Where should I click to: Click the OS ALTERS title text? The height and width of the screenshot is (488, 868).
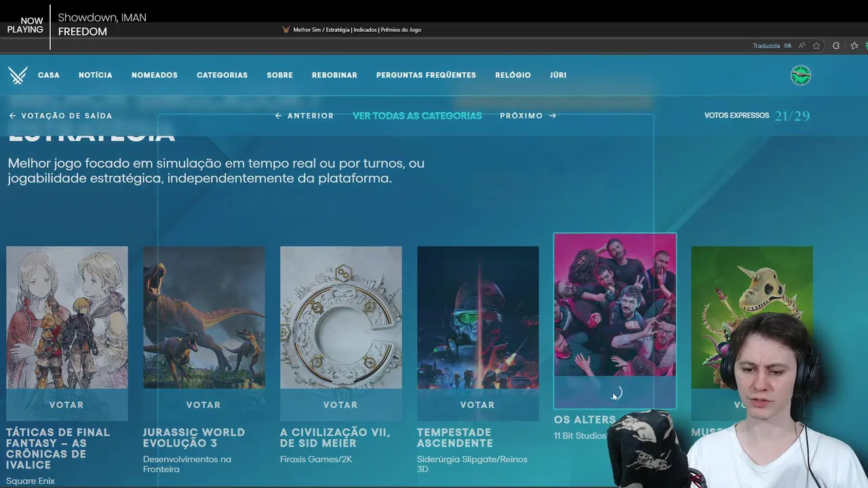tap(585, 420)
